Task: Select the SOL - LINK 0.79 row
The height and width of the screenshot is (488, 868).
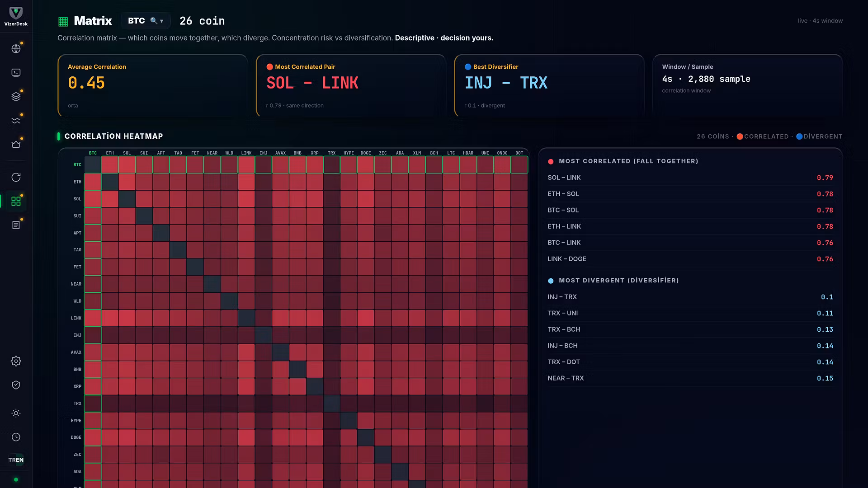Action: (690, 178)
